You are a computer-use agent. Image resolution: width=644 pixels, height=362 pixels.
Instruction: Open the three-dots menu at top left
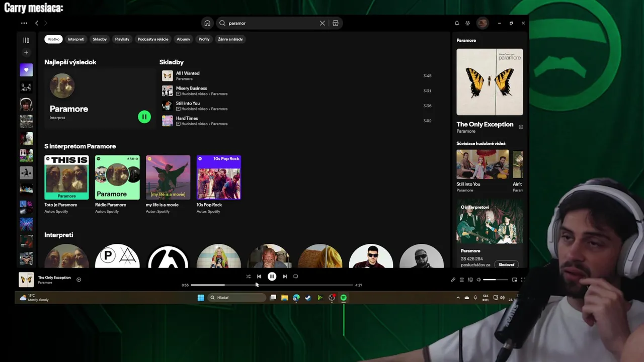(x=24, y=23)
